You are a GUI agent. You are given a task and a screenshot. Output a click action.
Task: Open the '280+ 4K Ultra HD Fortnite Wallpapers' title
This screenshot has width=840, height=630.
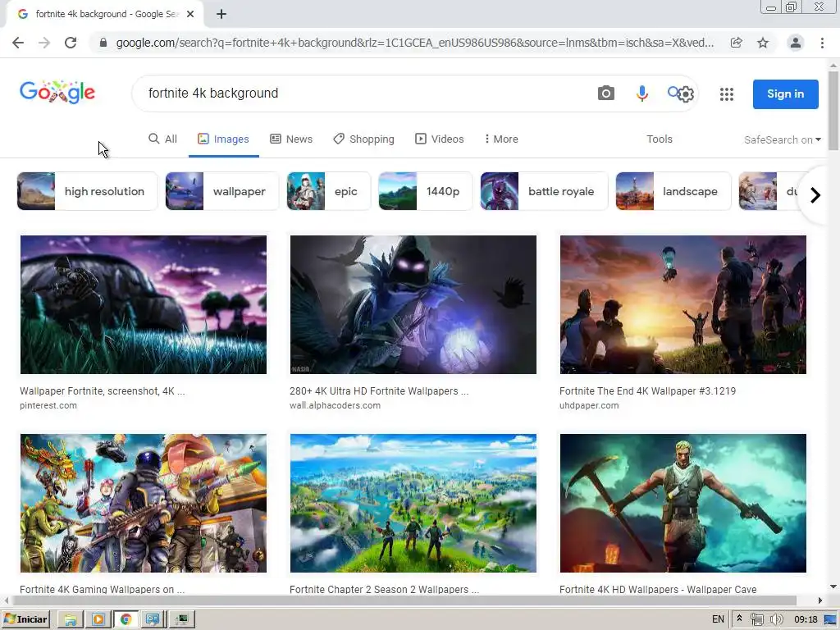tap(379, 391)
